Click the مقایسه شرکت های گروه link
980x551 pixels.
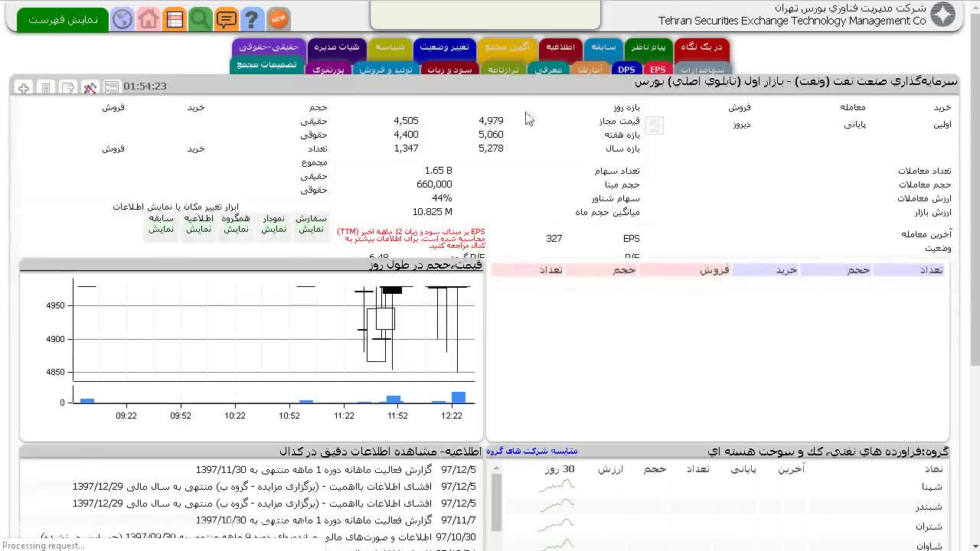tap(531, 452)
